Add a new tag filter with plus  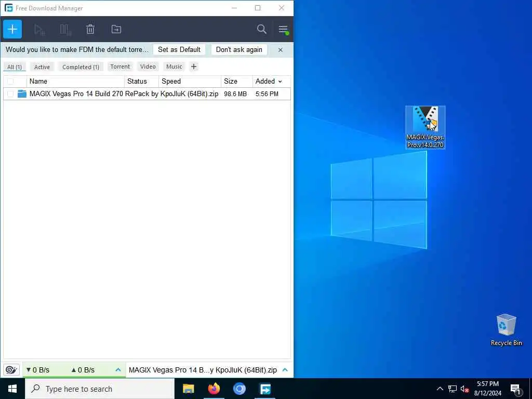pos(194,66)
